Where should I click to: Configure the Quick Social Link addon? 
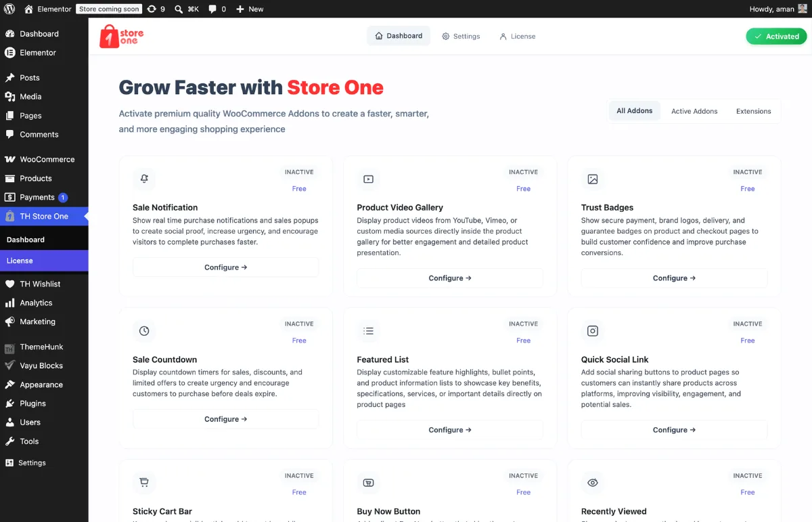[x=674, y=430]
